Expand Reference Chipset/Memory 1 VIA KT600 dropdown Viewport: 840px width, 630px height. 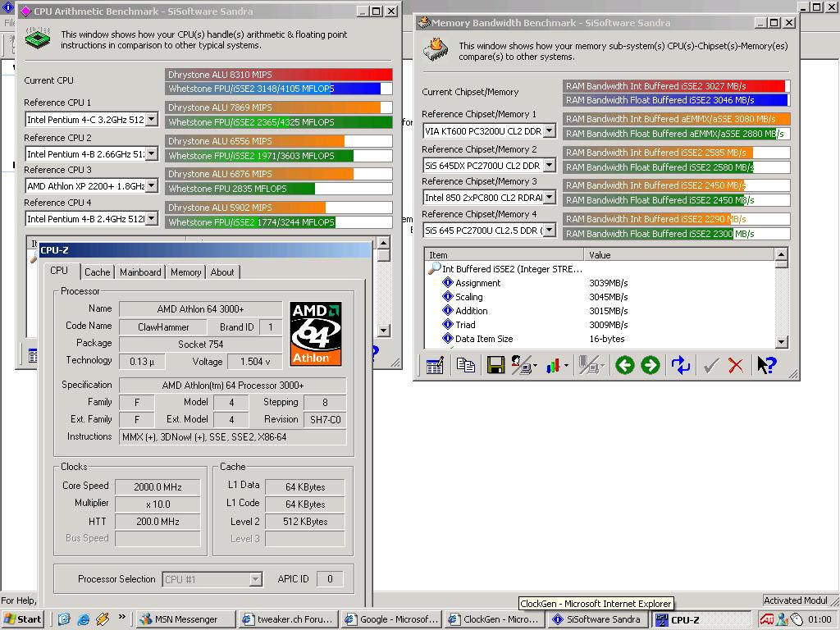[549, 131]
